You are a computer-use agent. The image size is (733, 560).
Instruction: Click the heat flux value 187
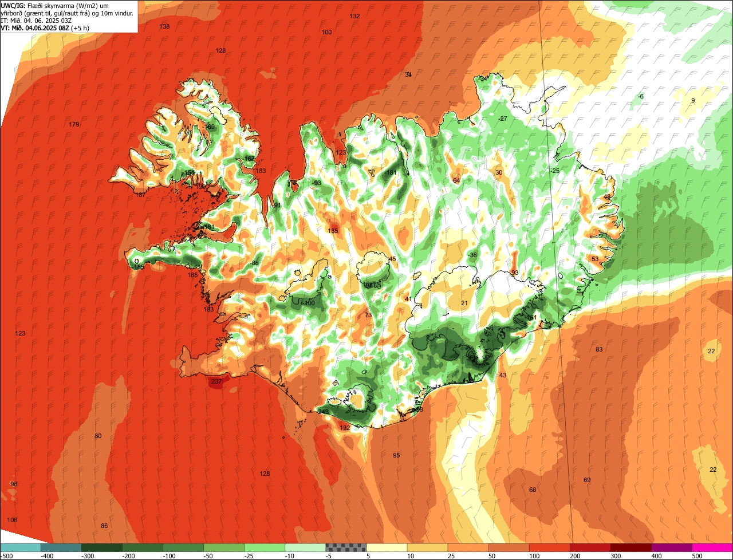tap(140, 195)
